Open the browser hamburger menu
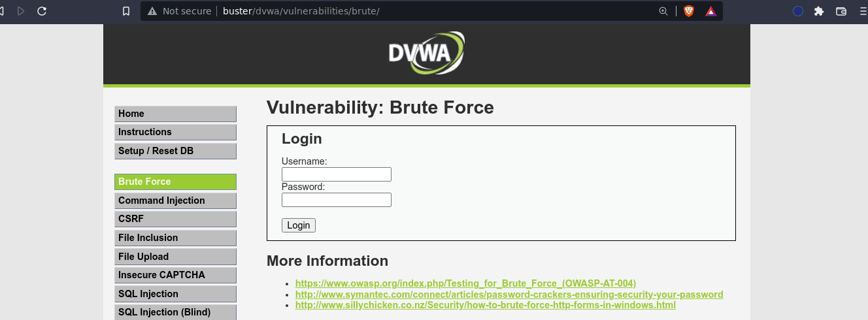Screen dimensions: 868x320 coord(864,11)
